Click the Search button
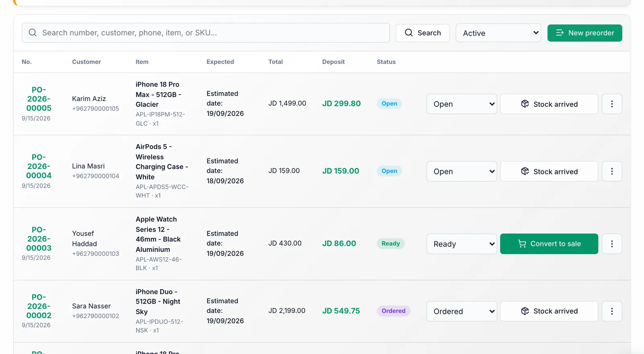644x354 pixels. [423, 33]
